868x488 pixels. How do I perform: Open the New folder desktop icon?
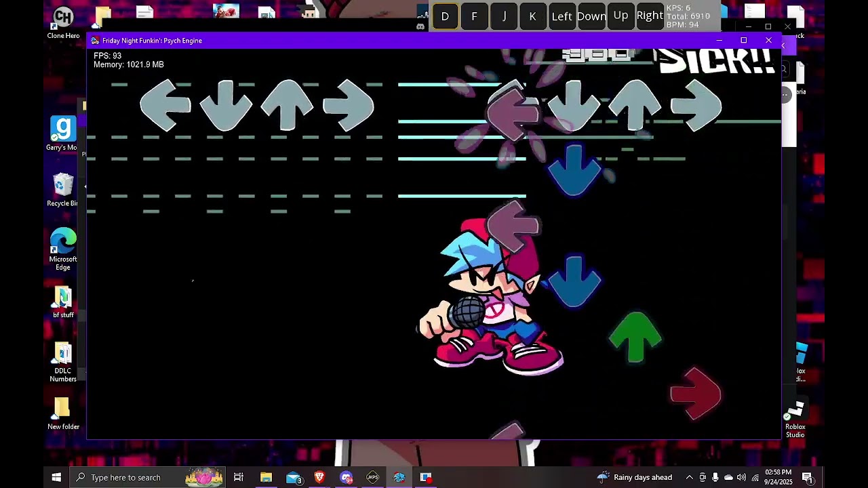tap(63, 413)
